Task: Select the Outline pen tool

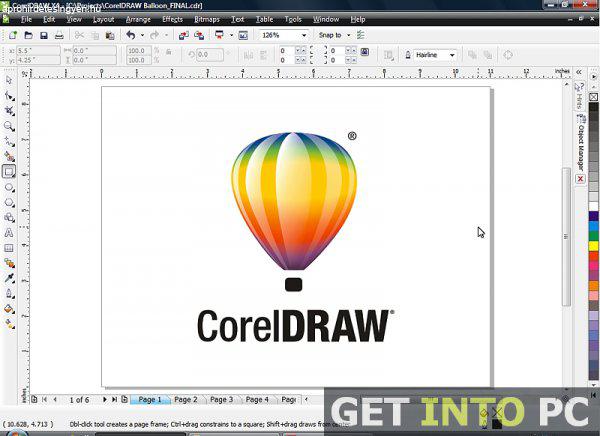Action: tap(9, 294)
